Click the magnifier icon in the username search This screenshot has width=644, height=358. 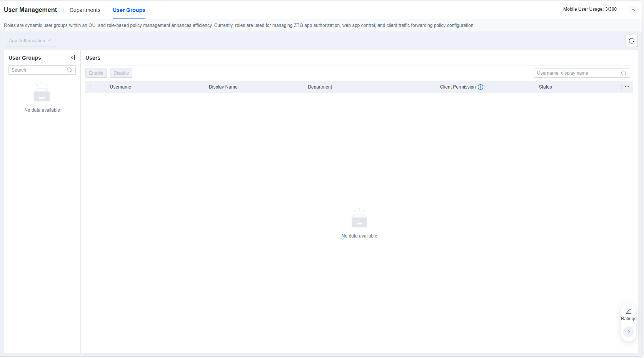tap(624, 73)
